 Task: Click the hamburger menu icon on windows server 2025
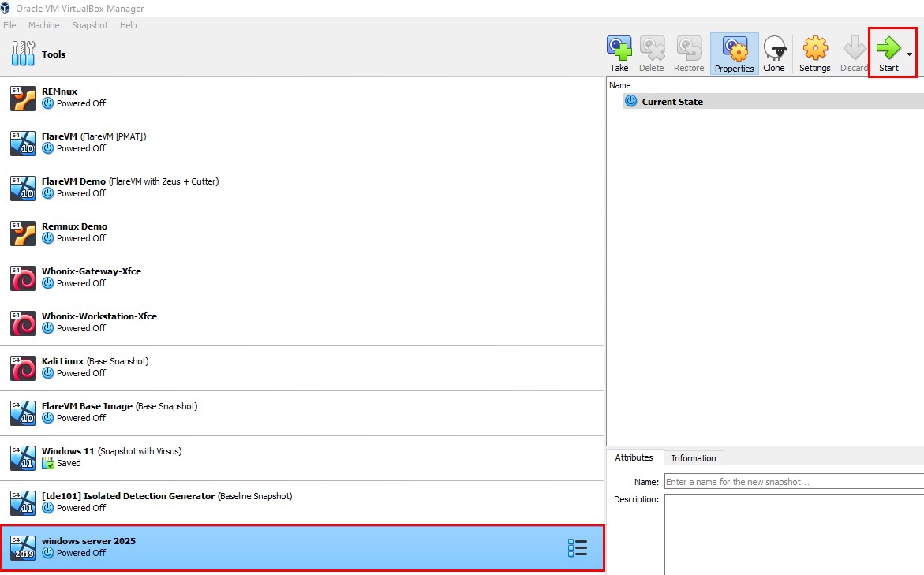(578, 548)
